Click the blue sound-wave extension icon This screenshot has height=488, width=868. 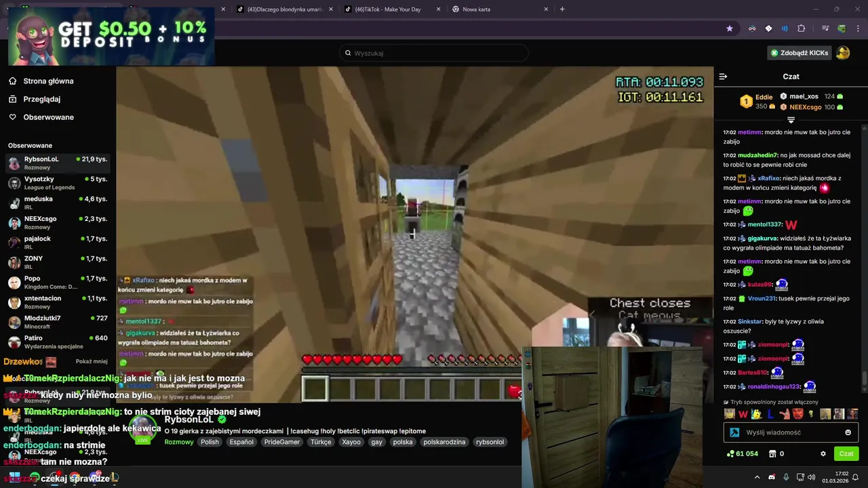[785, 28]
